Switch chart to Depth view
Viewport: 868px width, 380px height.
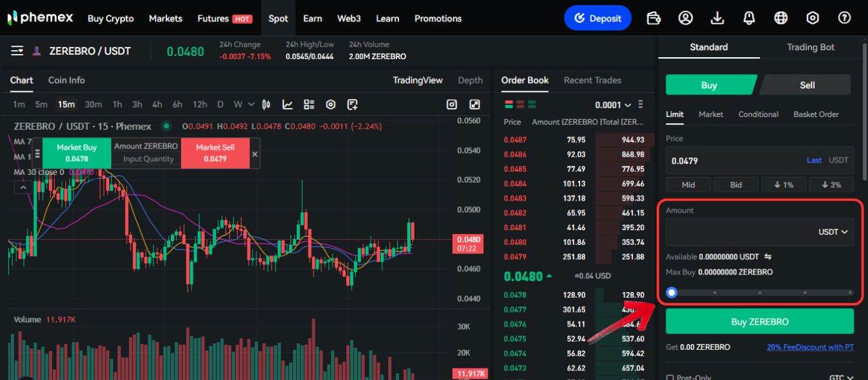[470, 80]
